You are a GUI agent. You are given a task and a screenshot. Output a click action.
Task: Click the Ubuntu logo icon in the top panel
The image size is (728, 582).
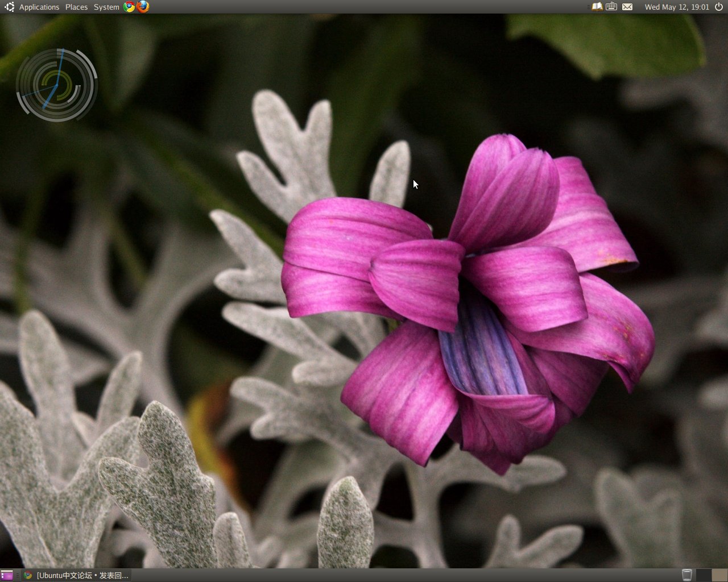pos(9,7)
